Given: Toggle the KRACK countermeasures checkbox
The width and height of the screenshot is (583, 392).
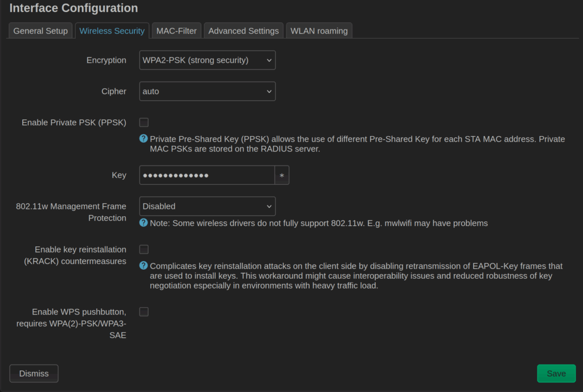Looking at the screenshot, I should tap(144, 249).
